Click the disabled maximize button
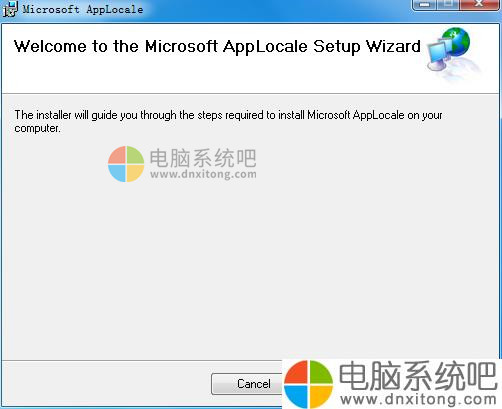Image resolution: width=502 pixels, height=409 pixels. 448,5
